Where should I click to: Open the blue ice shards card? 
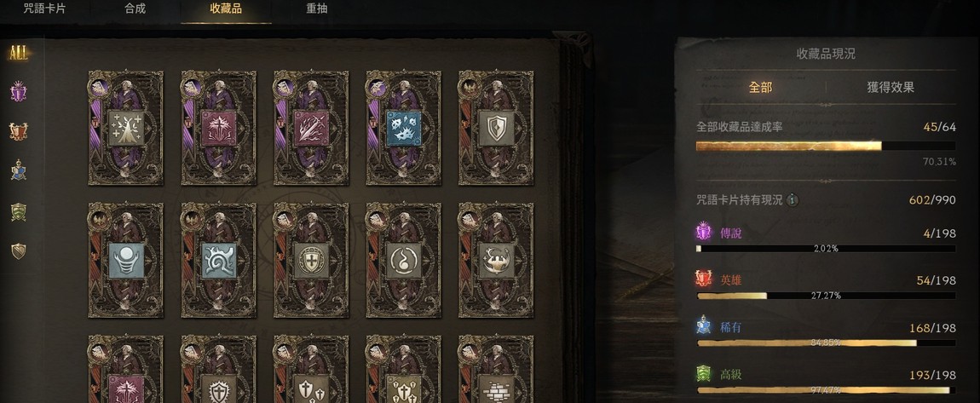click(403, 128)
